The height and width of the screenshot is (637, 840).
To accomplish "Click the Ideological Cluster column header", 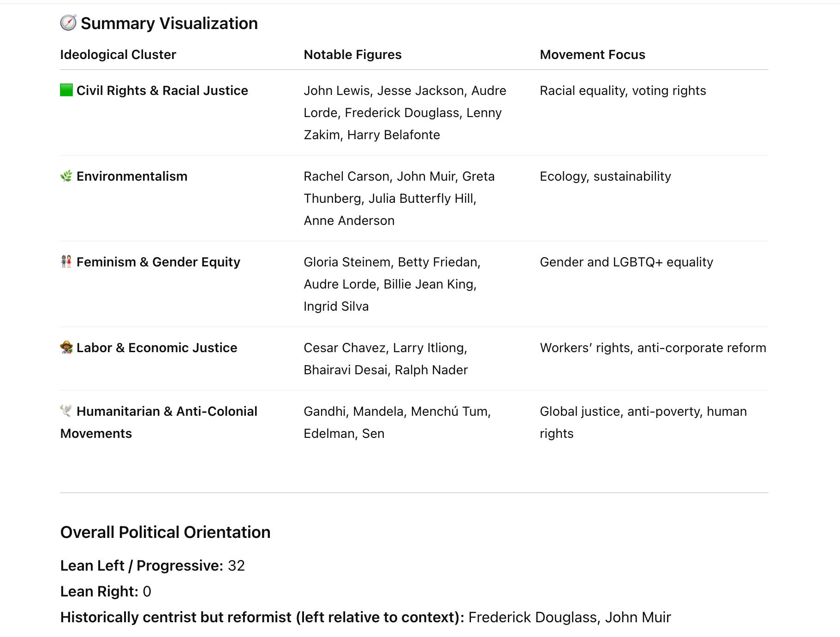I will click(x=118, y=54).
